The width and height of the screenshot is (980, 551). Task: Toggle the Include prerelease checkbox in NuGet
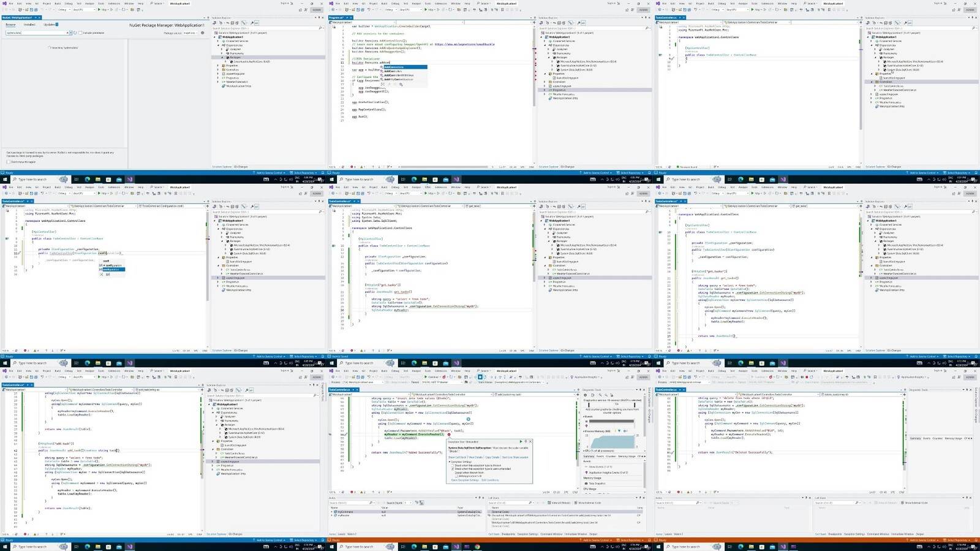[80, 32]
